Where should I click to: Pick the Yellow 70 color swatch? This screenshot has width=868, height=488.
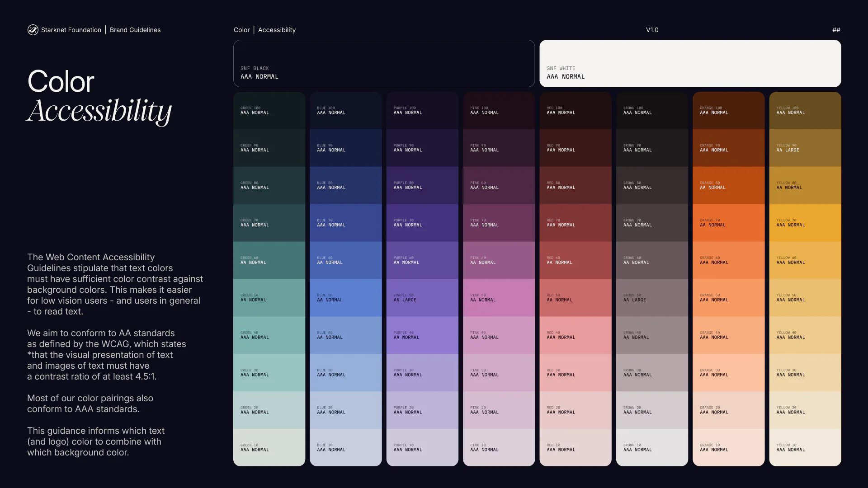point(805,223)
